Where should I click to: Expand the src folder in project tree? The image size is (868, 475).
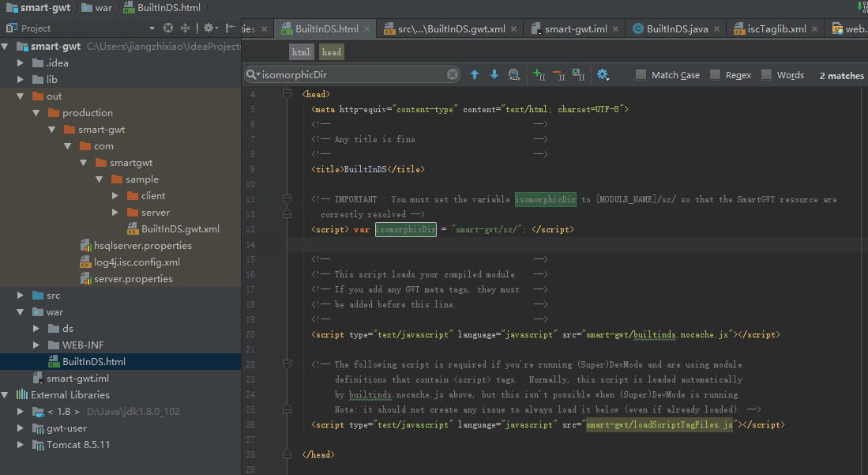click(21, 296)
